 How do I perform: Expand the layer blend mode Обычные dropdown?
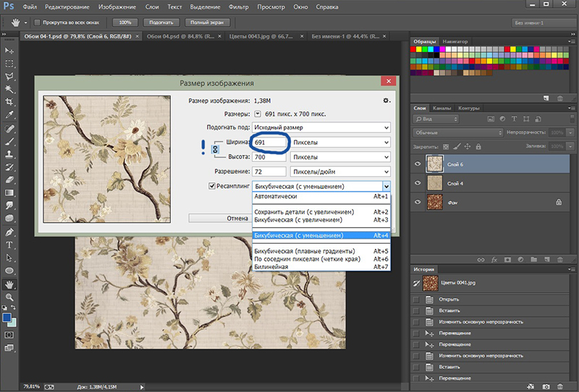pos(457,133)
